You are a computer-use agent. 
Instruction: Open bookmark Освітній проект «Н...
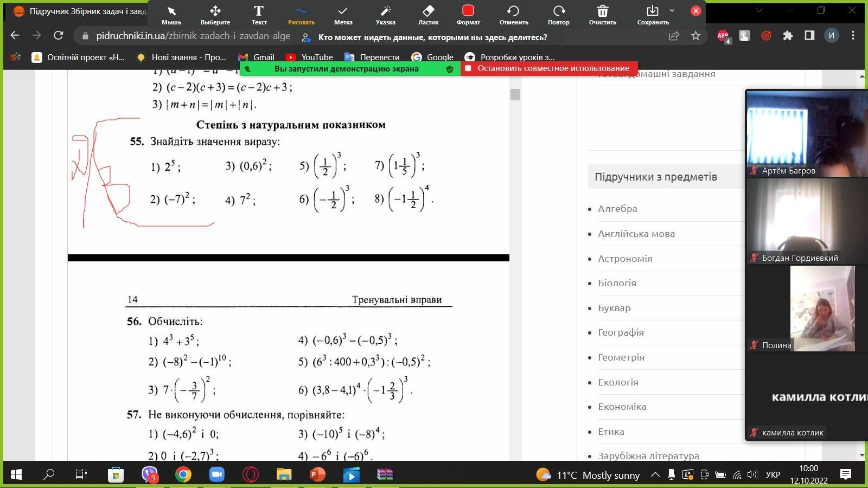[x=79, y=57]
